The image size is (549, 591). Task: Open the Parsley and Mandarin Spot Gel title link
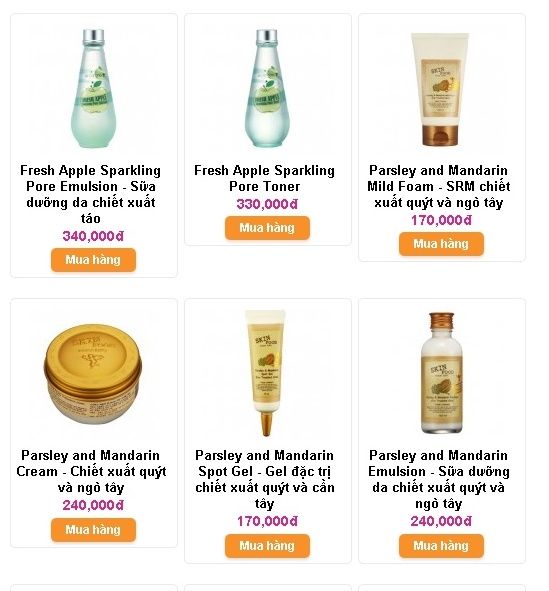coord(265,479)
